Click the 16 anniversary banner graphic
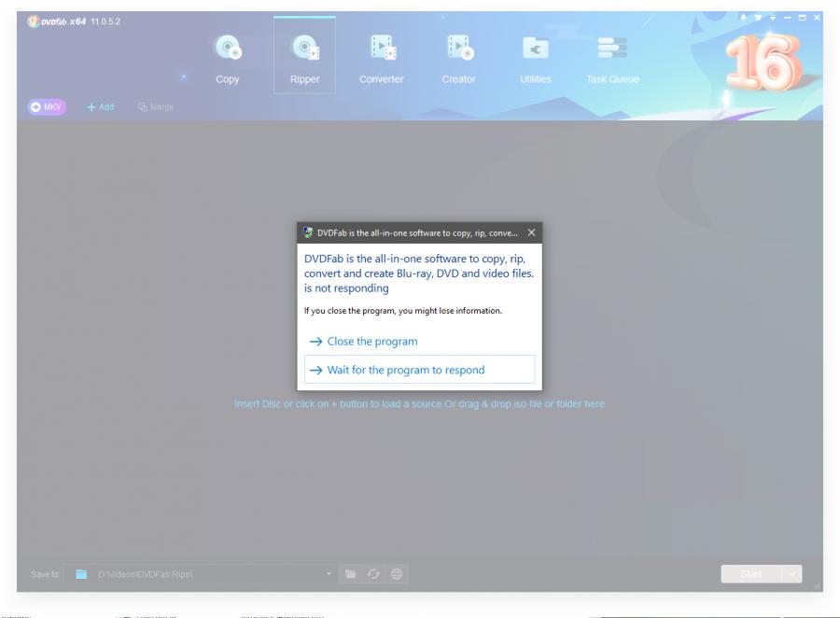 pos(764,63)
